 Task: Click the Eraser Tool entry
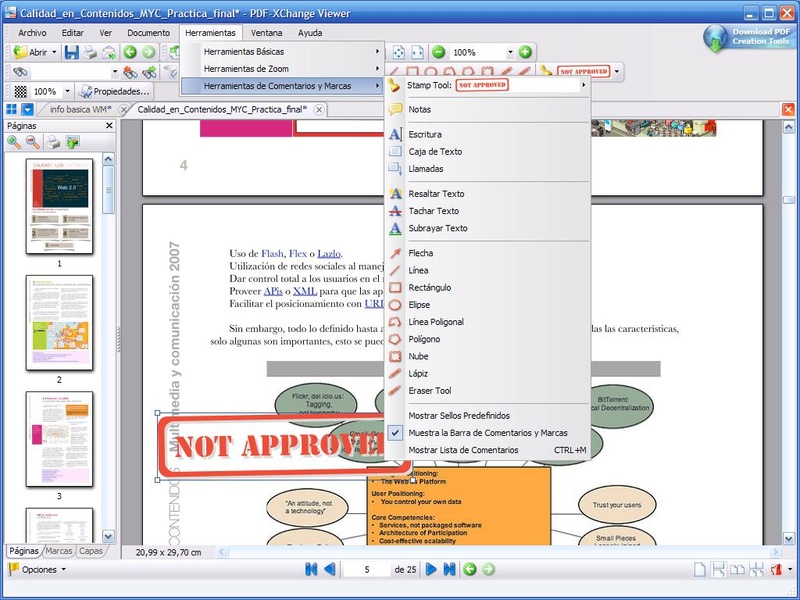pyautogui.click(x=429, y=390)
